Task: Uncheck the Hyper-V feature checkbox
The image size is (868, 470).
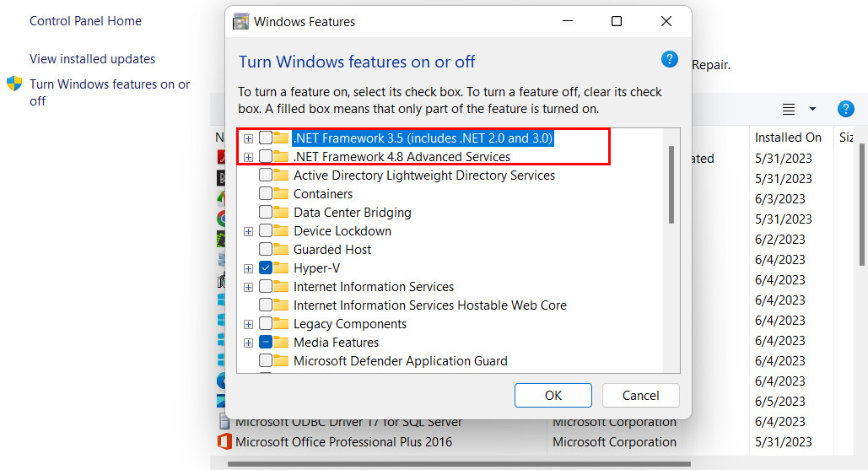Action: click(266, 268)
